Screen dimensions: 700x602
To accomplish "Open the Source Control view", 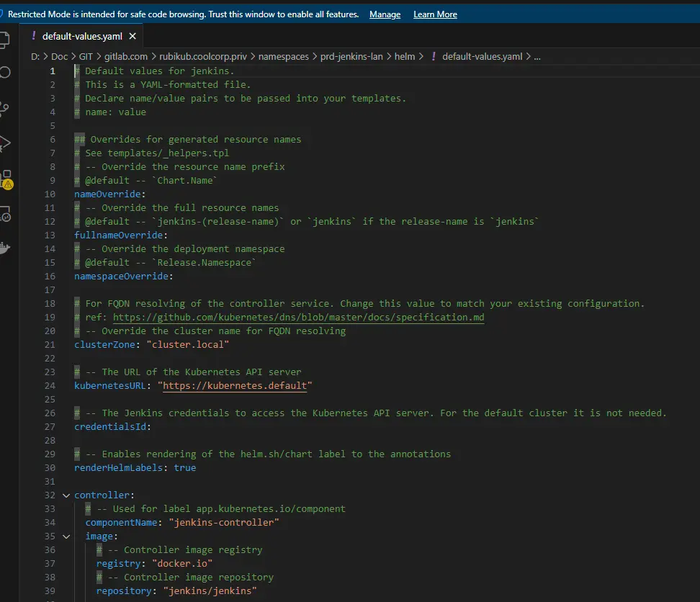I will (4, 109).
